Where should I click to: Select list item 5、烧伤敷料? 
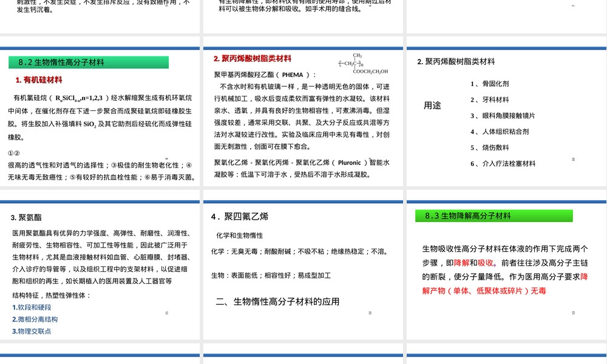[x=490, y=147]
